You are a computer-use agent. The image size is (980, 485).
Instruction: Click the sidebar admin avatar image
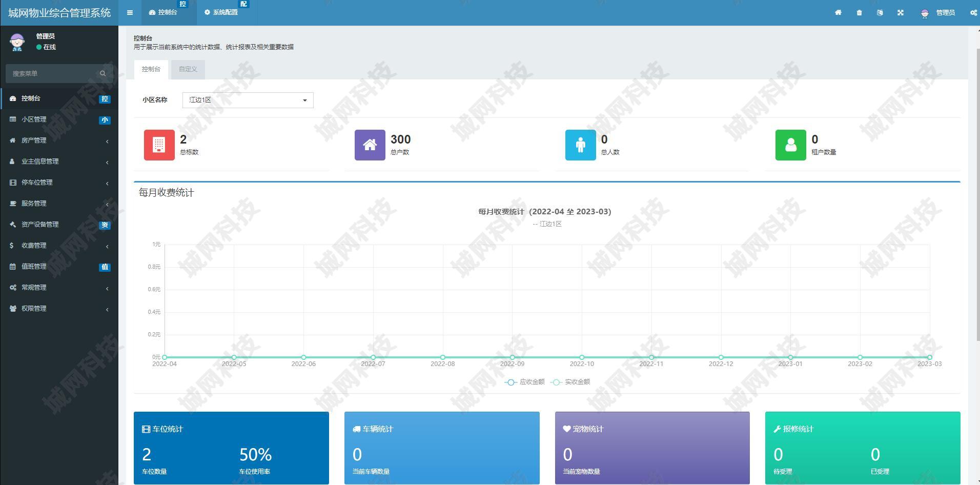[x=17, y=42]
